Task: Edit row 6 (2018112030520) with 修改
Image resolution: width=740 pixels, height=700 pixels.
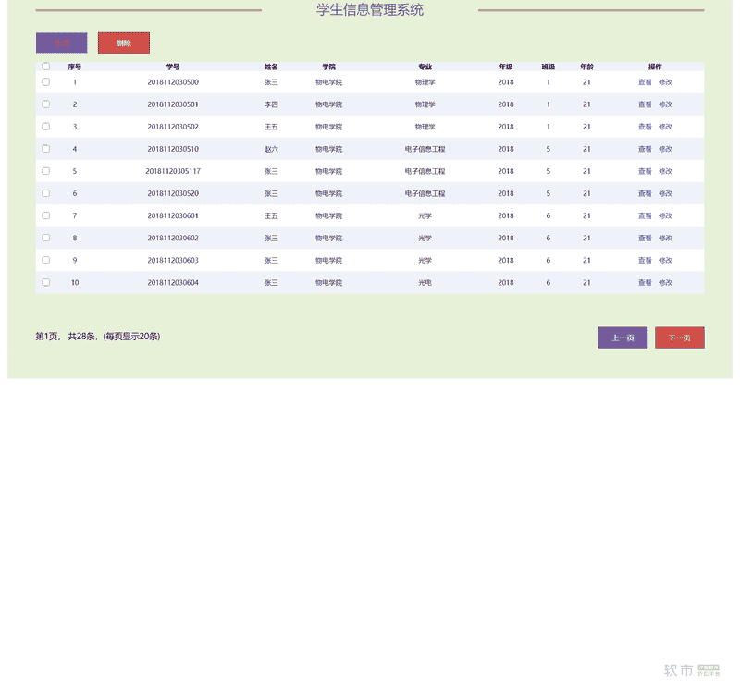Action: (x=665, y=193)
